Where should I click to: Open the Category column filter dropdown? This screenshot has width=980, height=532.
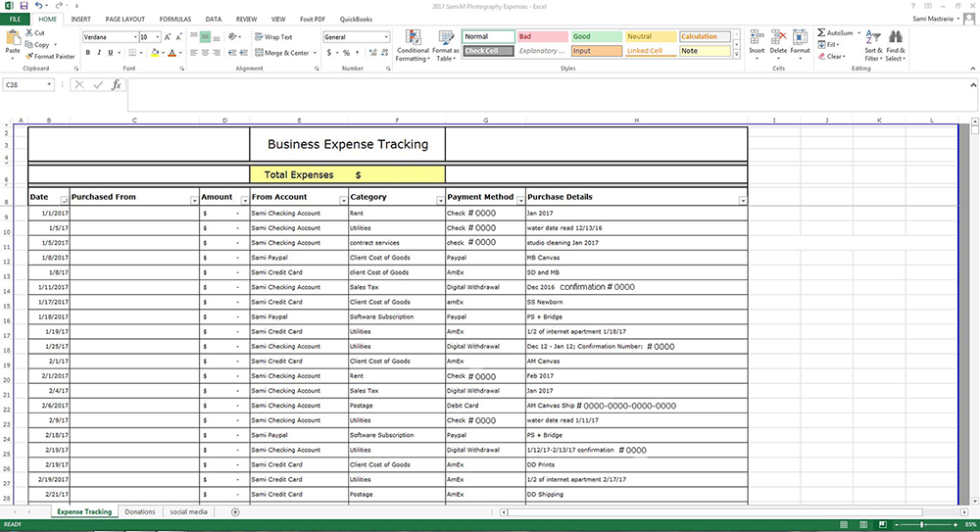click(441, 201)
